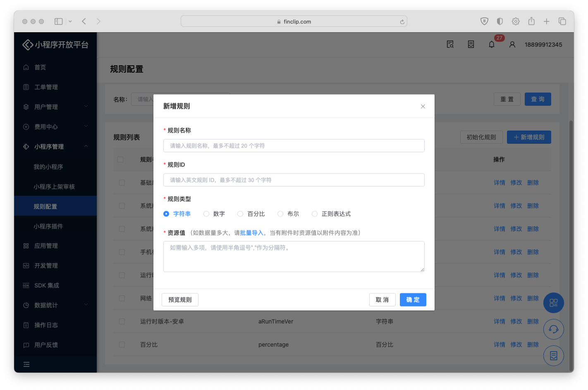
Task: Open 我的小程序 in sidebar
Action: point(48,167)
